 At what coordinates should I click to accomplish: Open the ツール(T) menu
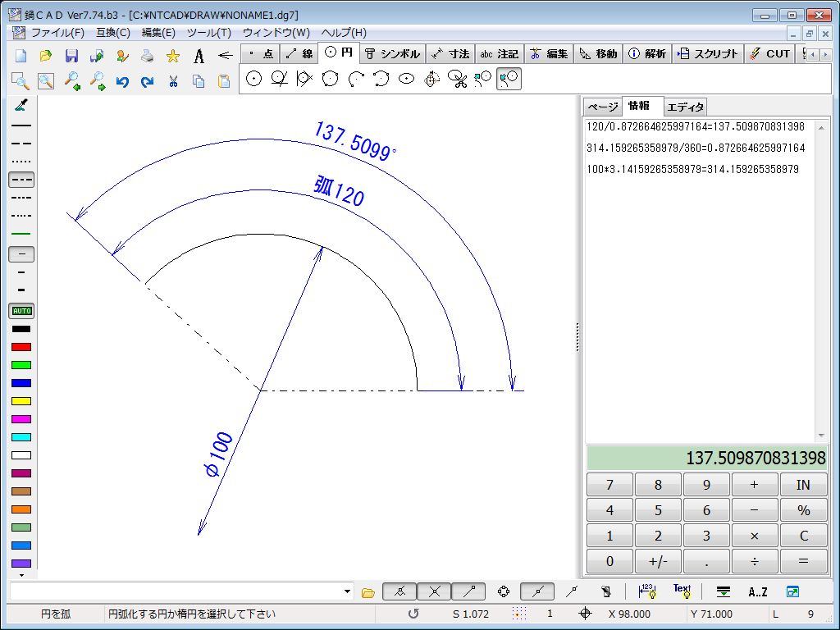pyautogui.click(x=209, y=33)
